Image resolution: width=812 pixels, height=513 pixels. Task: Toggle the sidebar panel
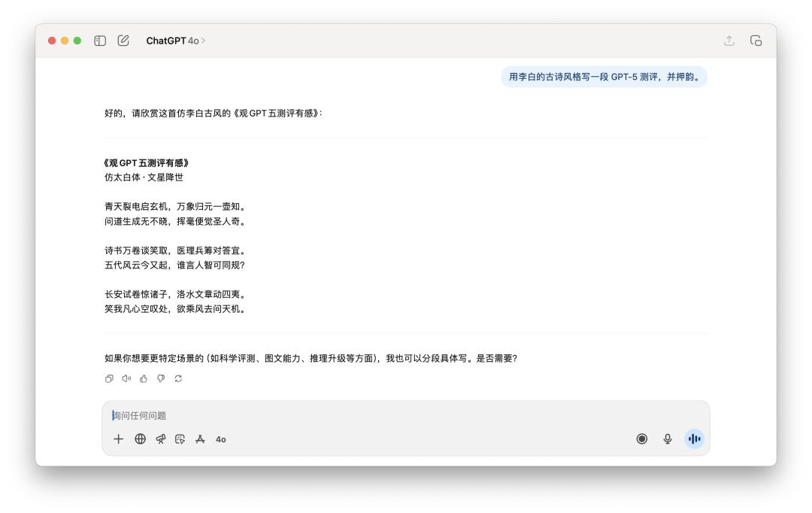100,41
